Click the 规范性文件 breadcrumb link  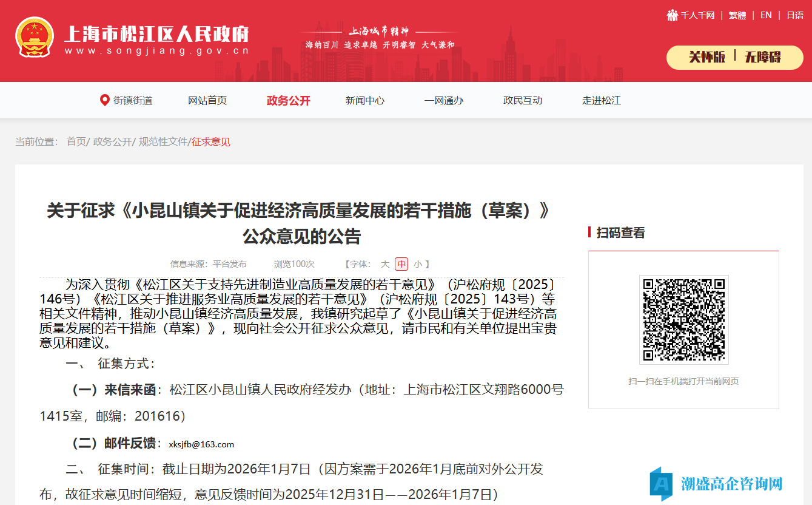click(x=163, y=141)
